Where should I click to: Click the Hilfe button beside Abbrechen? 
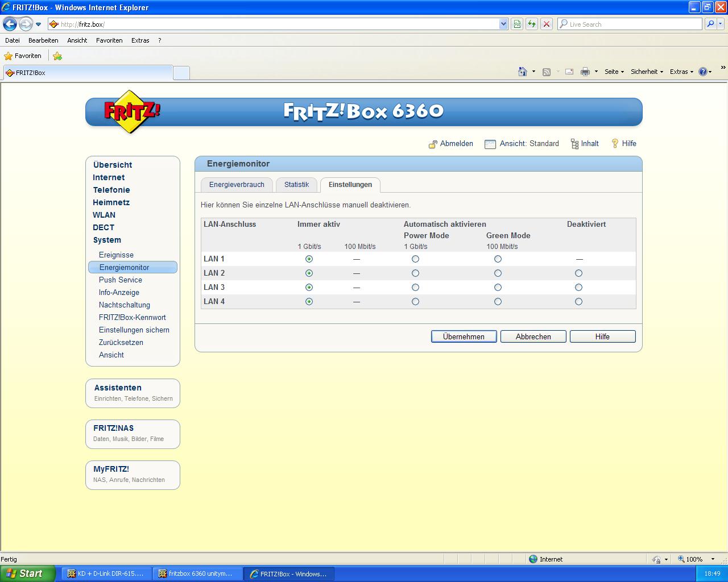(x=603, y=336)
